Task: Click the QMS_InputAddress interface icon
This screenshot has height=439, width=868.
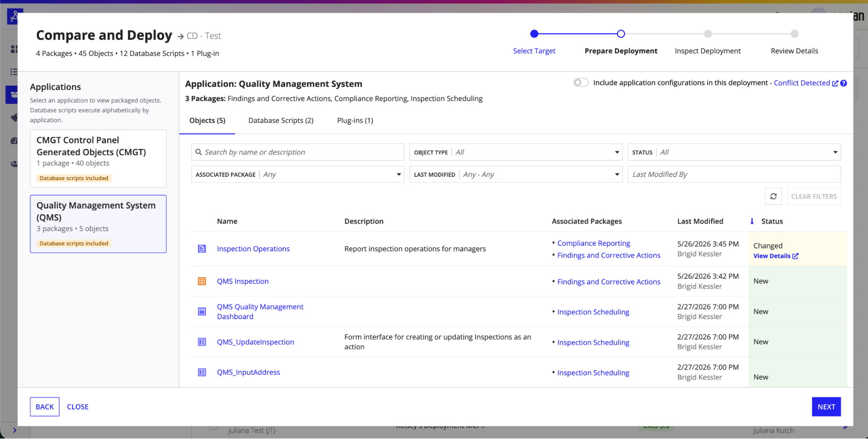Action: 202,372
